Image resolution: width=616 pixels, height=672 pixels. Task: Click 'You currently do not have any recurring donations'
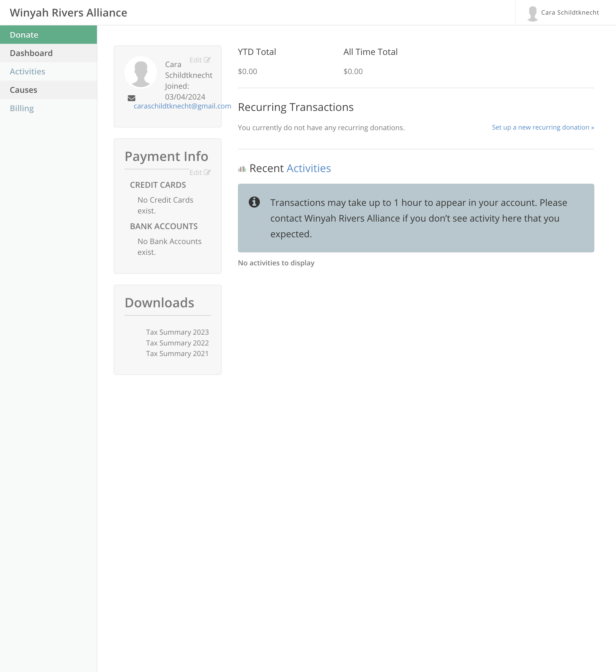[x=321, y=128]
